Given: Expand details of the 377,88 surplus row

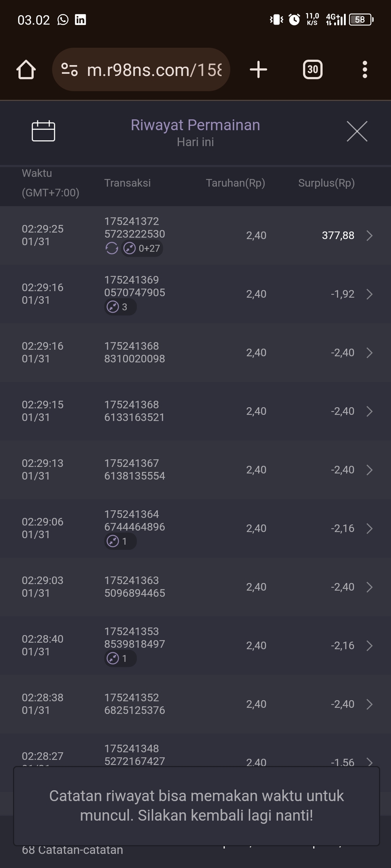Looking at the screenshot, I should pos(369,235).
